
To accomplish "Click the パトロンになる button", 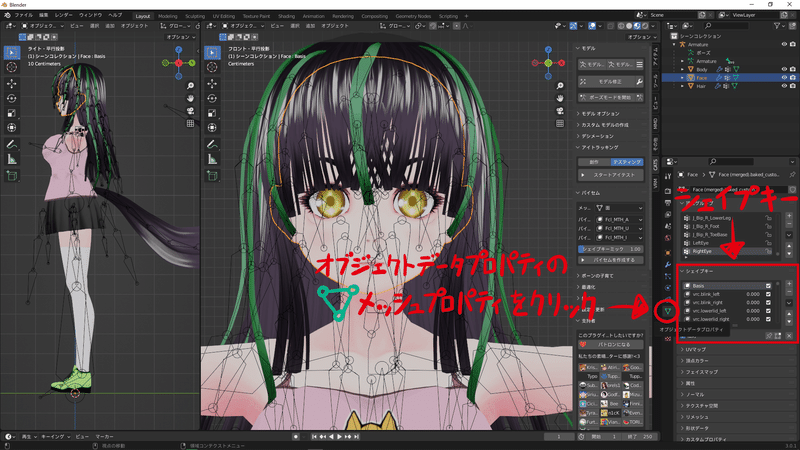I will 611,344.
